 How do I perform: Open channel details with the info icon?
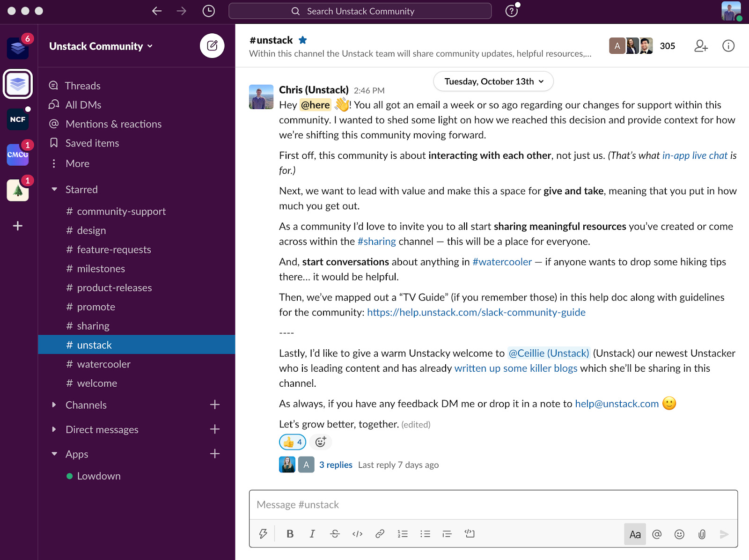point(728,45)
